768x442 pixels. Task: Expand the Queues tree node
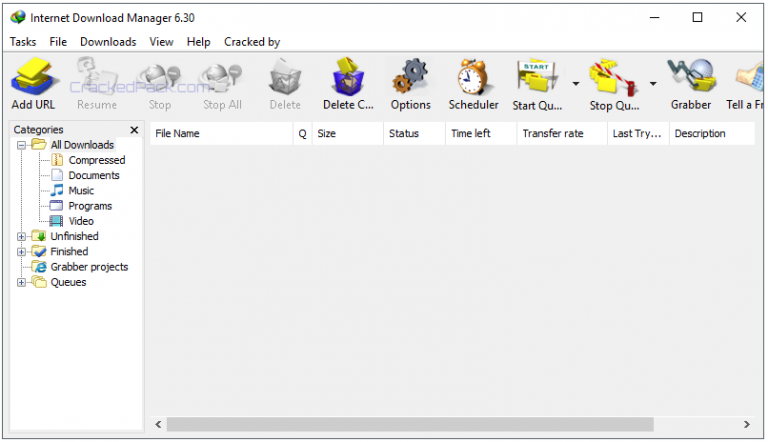[22, 282]
